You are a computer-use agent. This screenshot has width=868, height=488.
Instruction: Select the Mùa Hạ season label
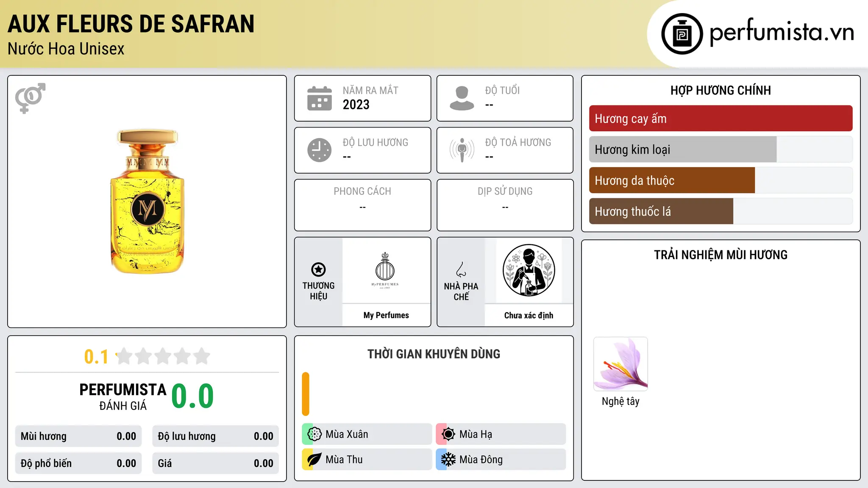coord(476,434)
